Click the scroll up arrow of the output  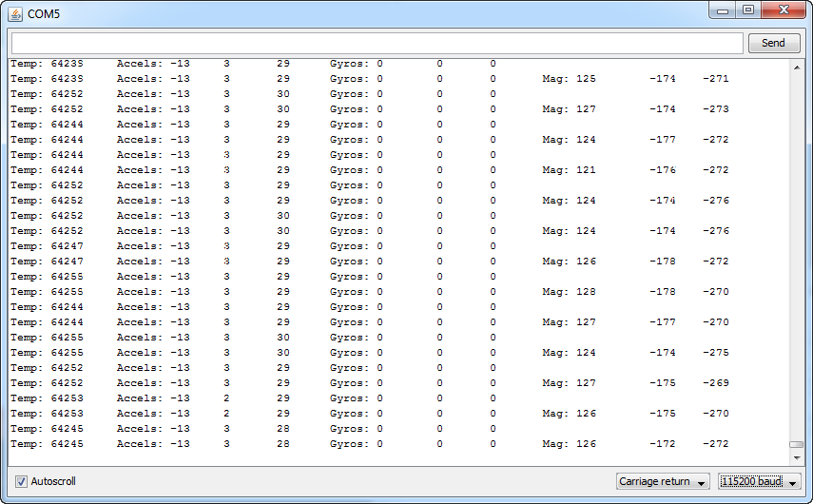797,67
